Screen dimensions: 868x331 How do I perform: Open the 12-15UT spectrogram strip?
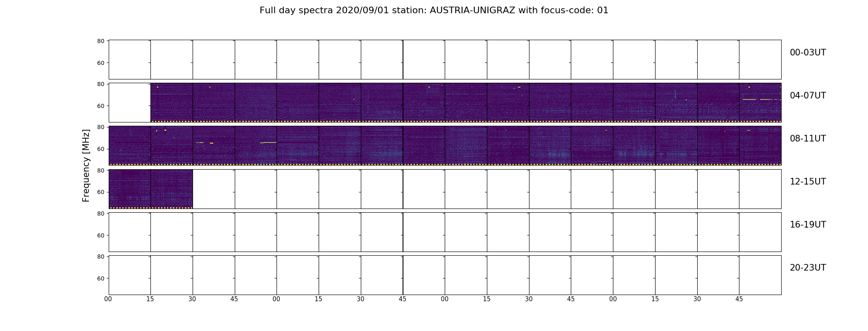click(445, 189)
